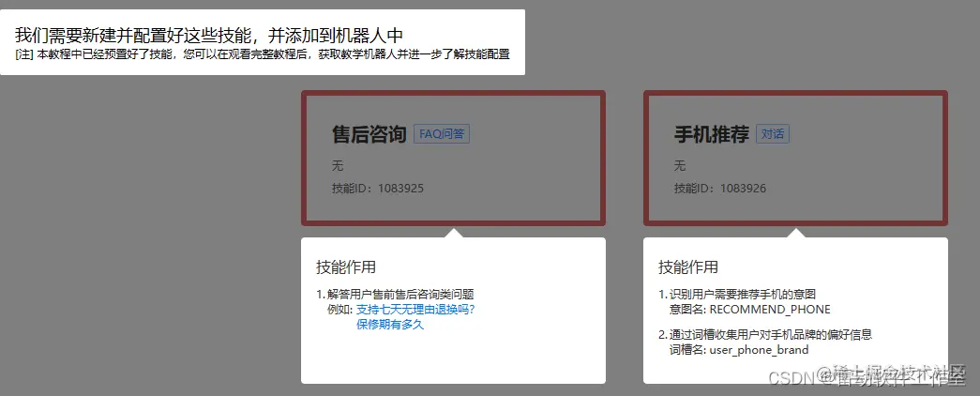Click the 无 description in 手机推荐 card
Screen dimensions: 980x396
(x=680, y=166)
